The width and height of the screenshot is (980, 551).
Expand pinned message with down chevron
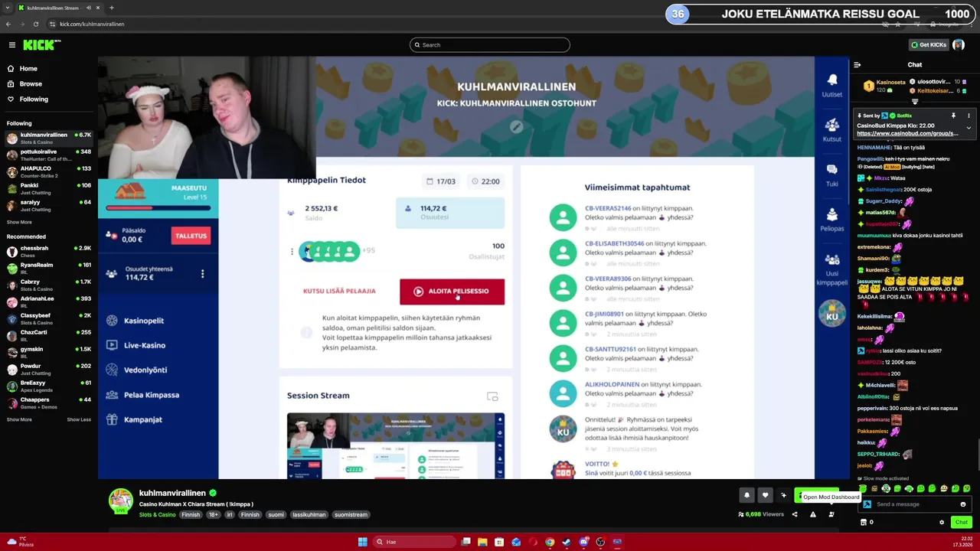(969, 128)
